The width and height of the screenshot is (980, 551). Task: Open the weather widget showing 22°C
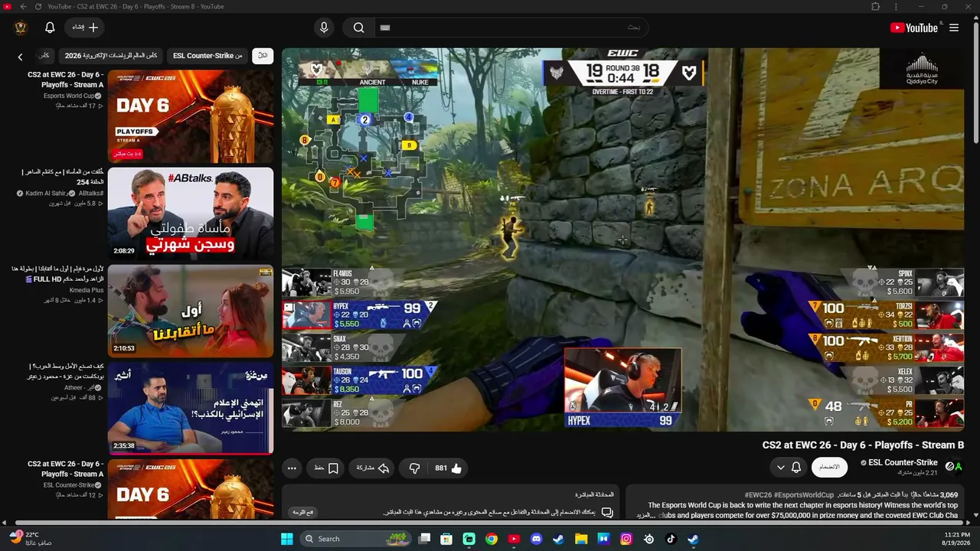(x=31, y=538)
